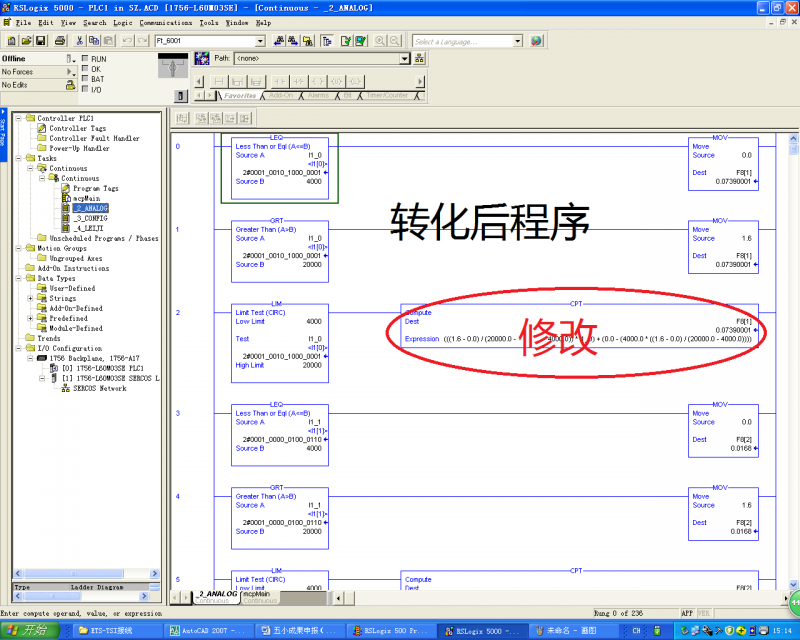
Task: Click the Who Active network icon beside Path
Action: tap(420, 59)
